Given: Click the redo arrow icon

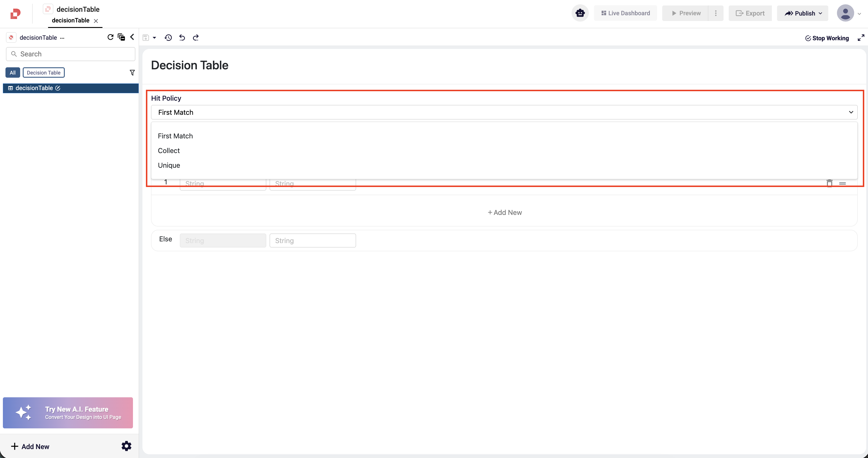Looking at the screenshot, I should (x=196, y=38).
